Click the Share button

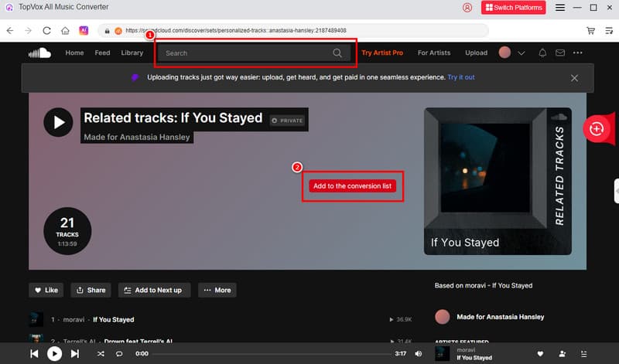[91, 291]
